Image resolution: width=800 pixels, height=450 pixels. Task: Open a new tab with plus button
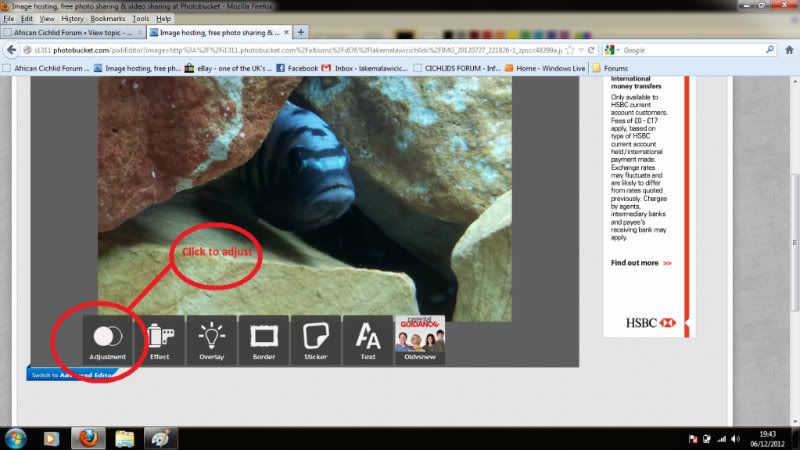301,32
